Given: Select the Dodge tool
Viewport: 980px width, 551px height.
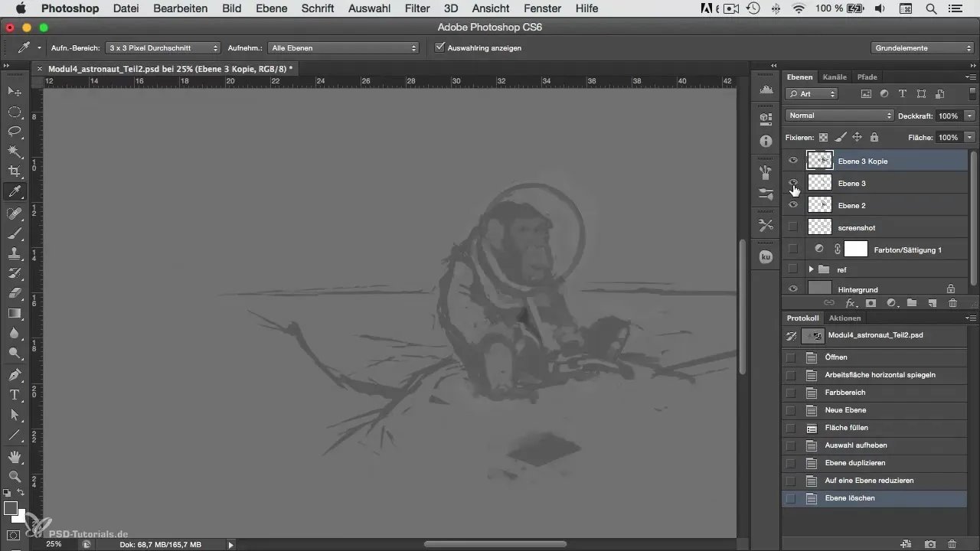Looking at the screenshot, I should [x=14, y=353].
